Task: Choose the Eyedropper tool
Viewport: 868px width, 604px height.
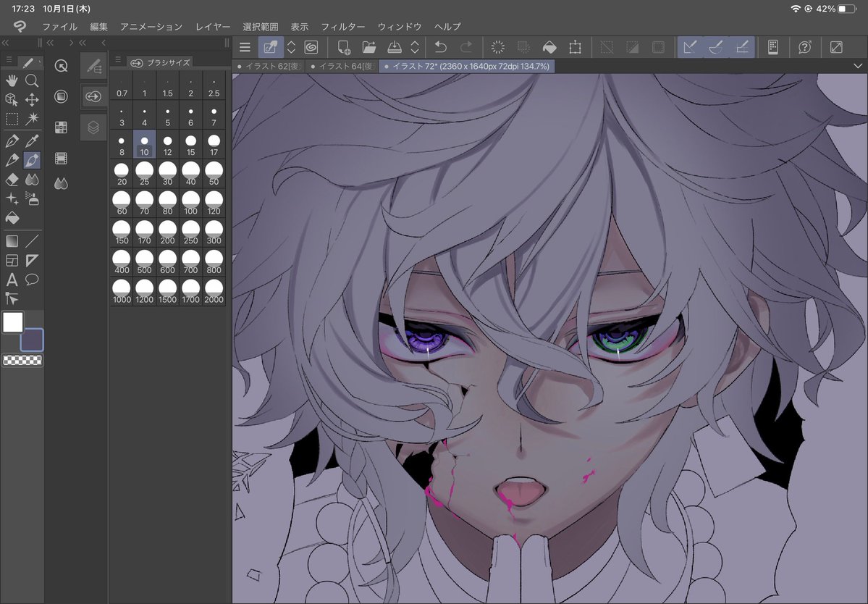Action: point(32,140)
